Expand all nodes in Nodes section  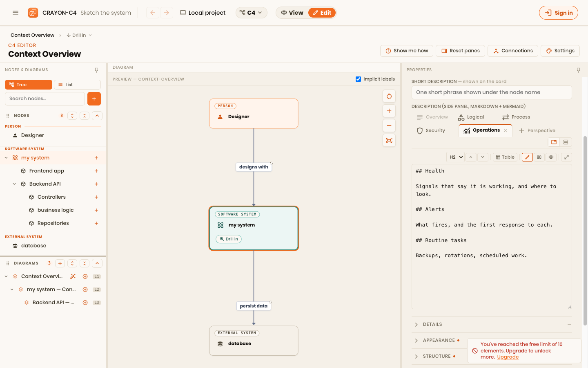click(x=72, y=116)
